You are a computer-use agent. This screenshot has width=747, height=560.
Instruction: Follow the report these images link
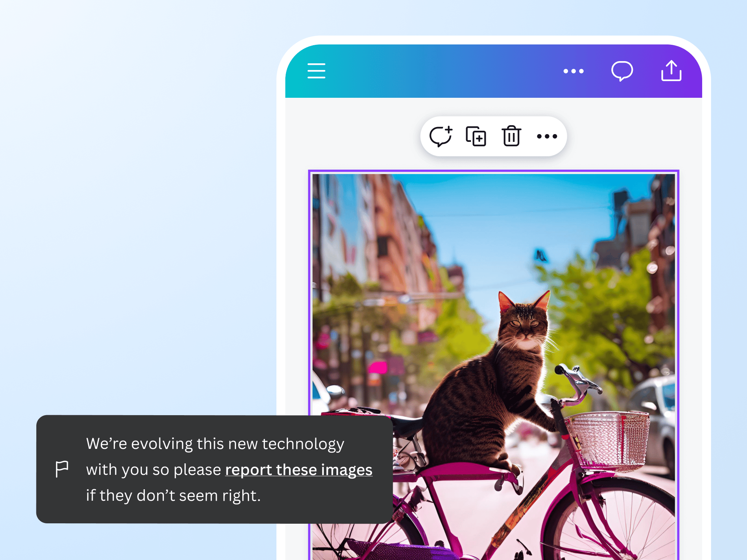tap(299, 469)
